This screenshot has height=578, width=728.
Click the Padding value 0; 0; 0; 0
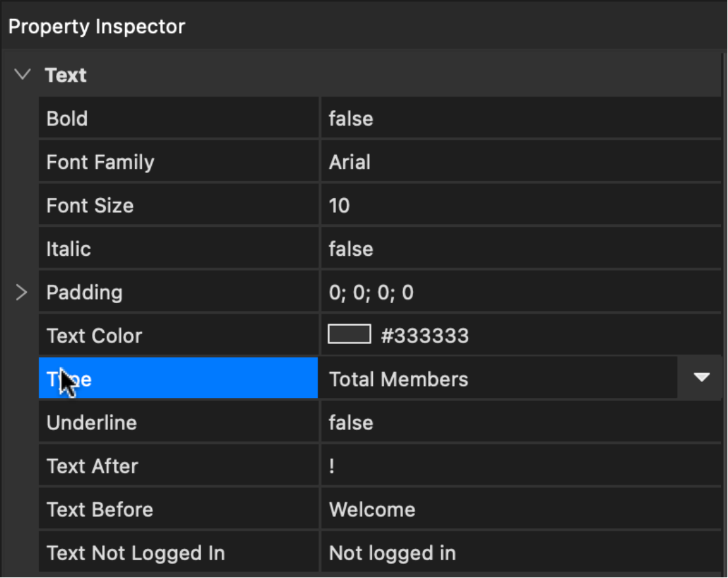click(371, 293)
